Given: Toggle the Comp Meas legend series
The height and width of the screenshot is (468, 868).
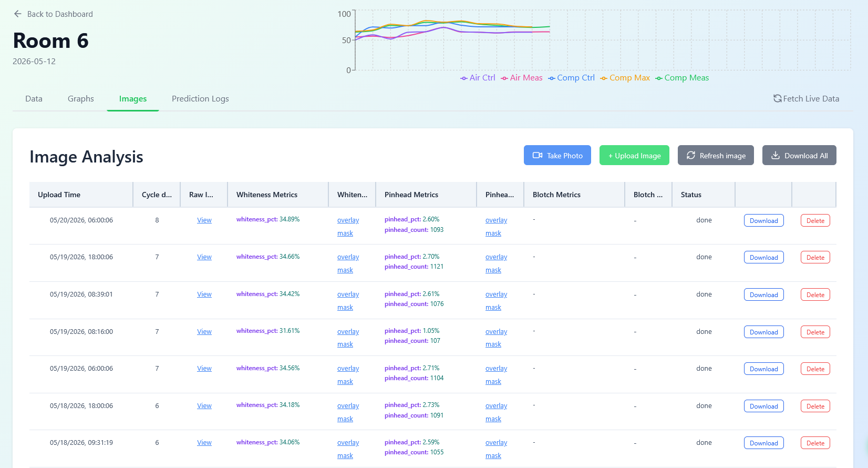Looking at the screenshot, I should coord(682,78).
